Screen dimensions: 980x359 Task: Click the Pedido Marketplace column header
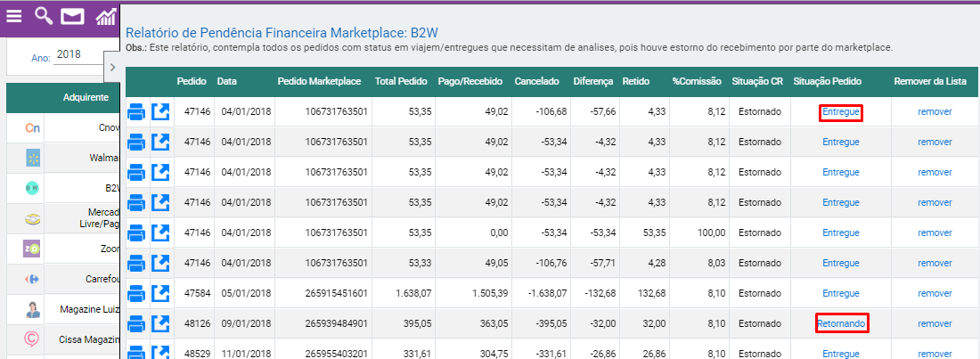[319, 81]
